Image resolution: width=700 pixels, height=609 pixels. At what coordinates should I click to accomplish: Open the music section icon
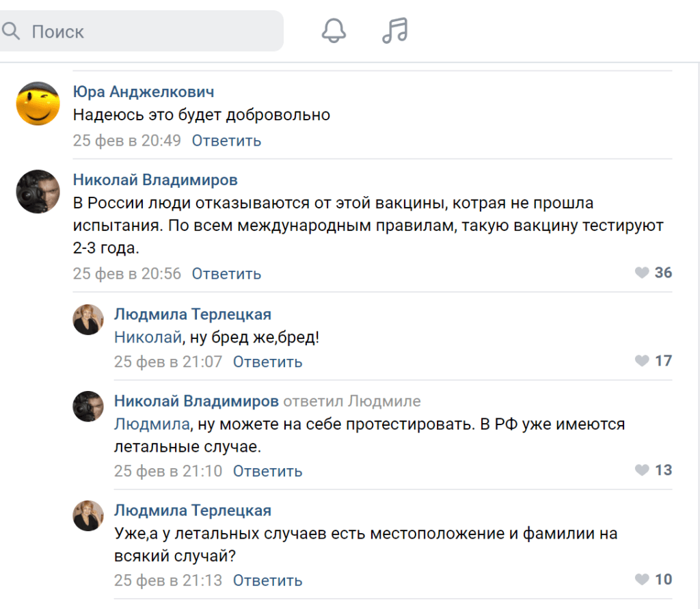coord(394,30)
